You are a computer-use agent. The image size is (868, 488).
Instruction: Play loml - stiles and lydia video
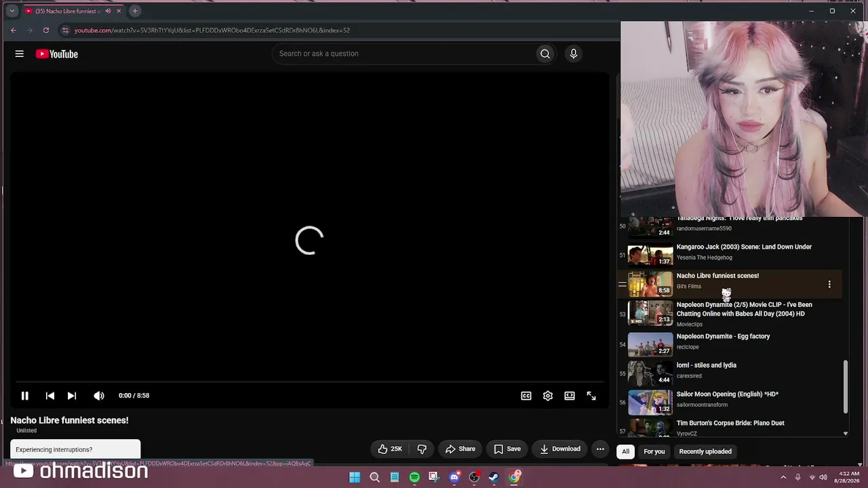(x=707, y=365)
